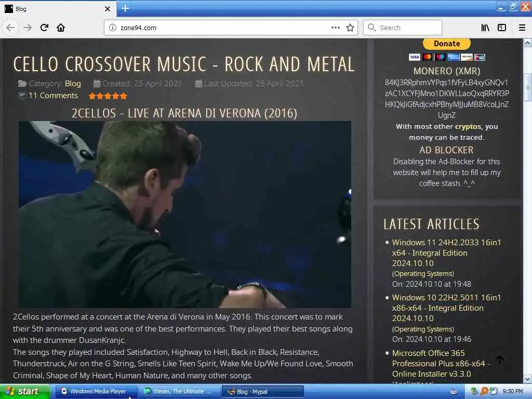Viewport: 532px width, 399px height.
Task: Bookmark this page with the star
Action: 350,28
